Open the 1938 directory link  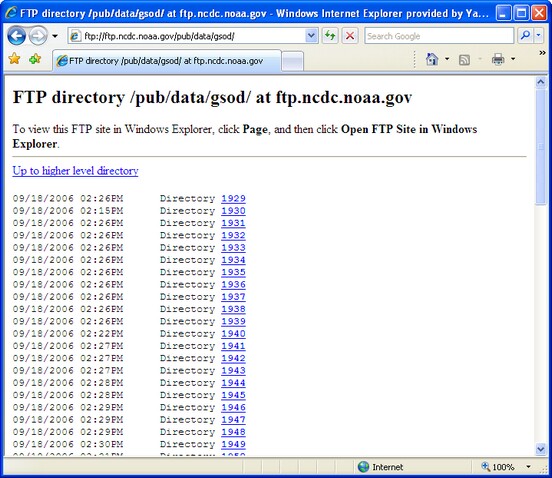[233, 309]
